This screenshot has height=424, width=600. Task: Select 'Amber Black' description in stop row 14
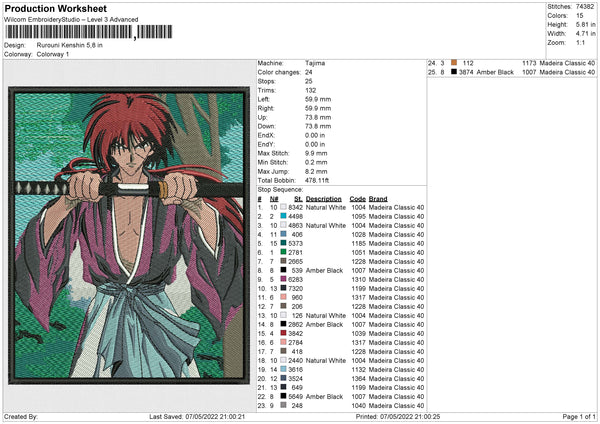pyautogui.click(x=324, y=324)
